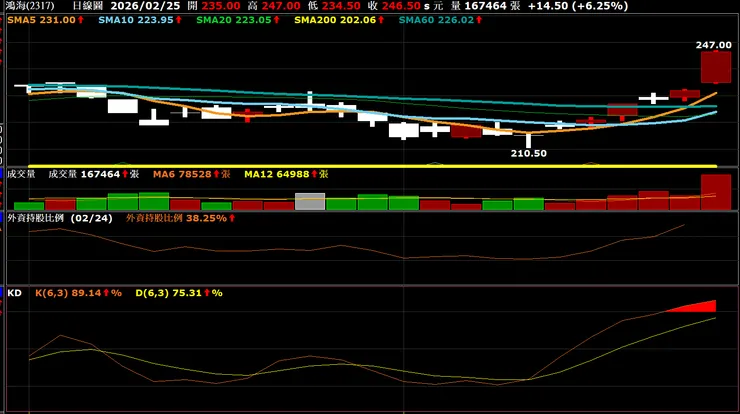Click the 247.00 high marker on chart
Viewport: 740px width, 414px height.
point(714,45)
